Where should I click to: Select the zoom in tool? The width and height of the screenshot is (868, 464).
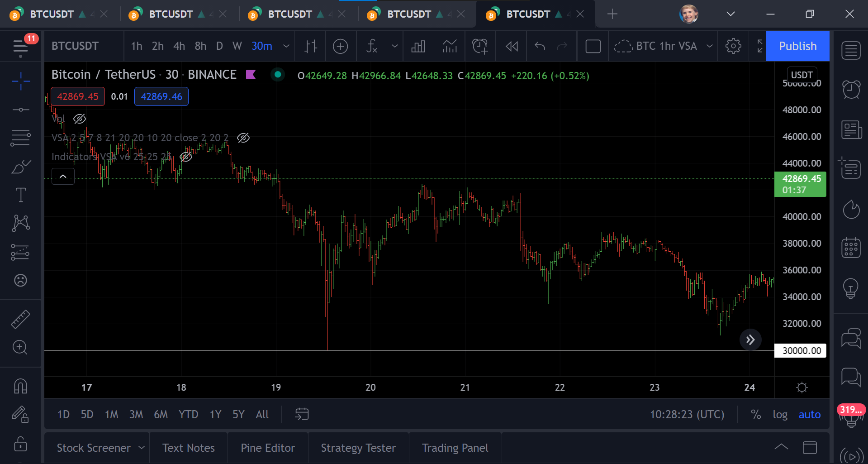pos(20,347)
